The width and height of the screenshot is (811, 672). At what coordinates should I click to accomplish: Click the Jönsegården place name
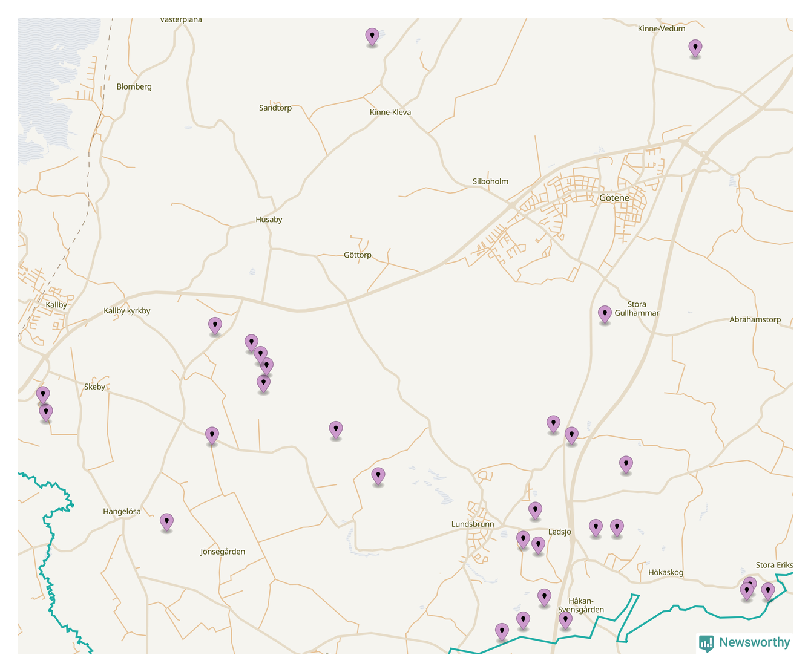[x=223, y=552]
